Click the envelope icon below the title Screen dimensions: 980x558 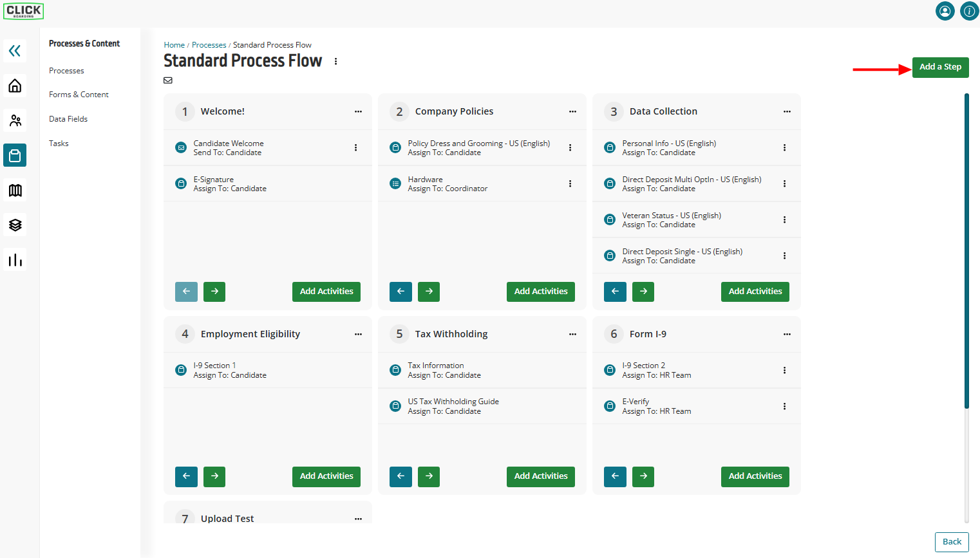(x=168, y=80)
